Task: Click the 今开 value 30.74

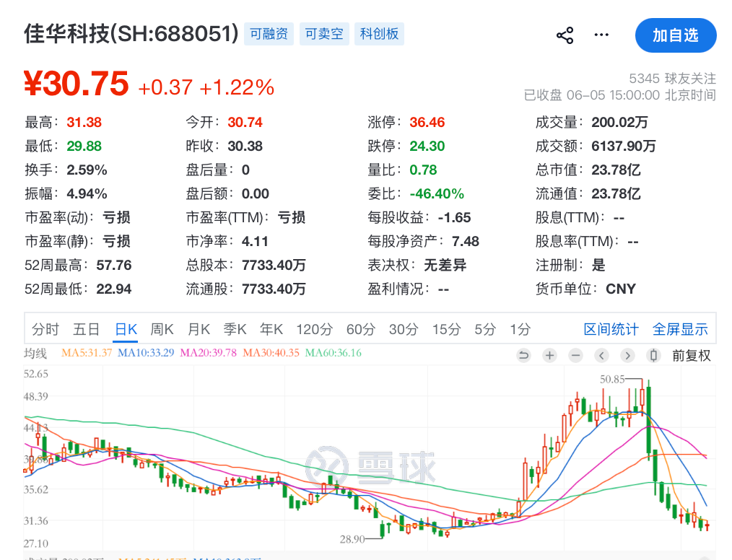Action: coord(245,122)
